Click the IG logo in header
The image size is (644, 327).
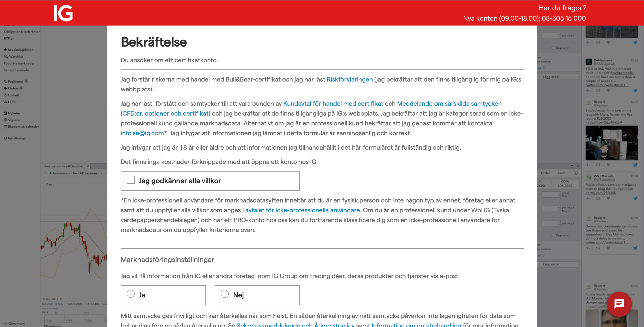(63, 13)
